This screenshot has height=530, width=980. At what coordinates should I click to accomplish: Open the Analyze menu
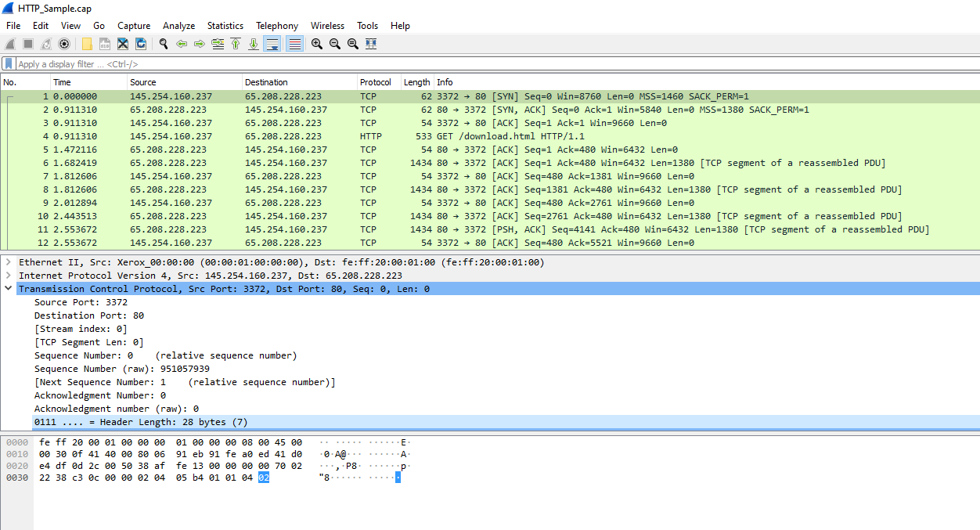pos(178,26)
